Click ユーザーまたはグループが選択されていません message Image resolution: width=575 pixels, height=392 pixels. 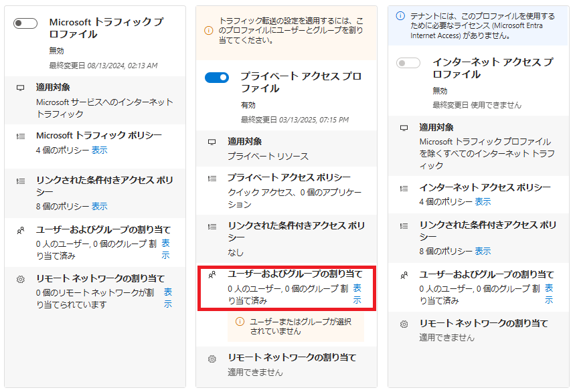(x=301, y=326)
